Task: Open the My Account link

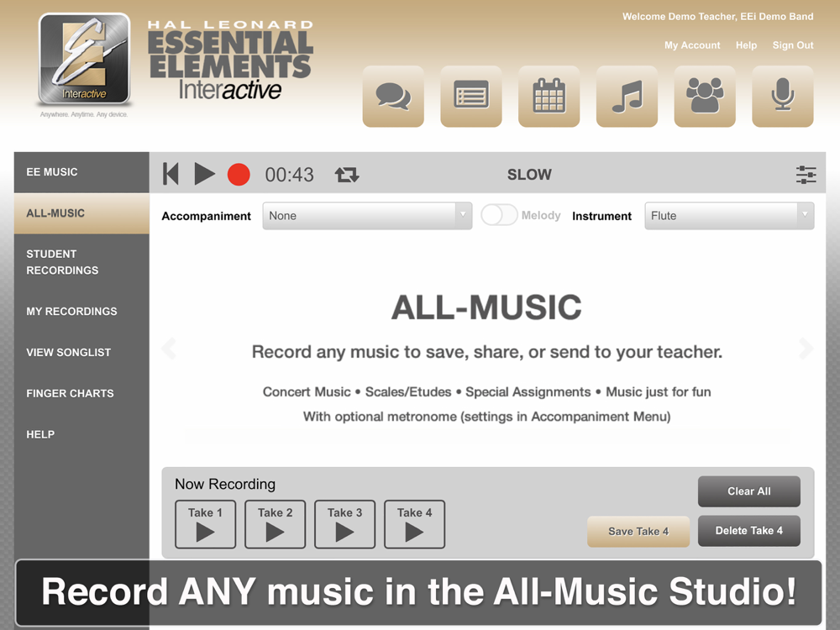Action: coord(692,45)
